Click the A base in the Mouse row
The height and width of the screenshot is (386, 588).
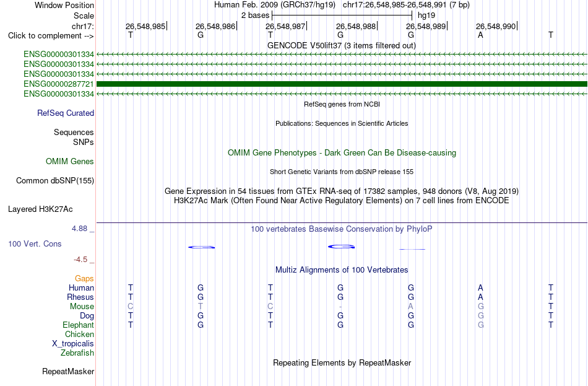(410, 307)
